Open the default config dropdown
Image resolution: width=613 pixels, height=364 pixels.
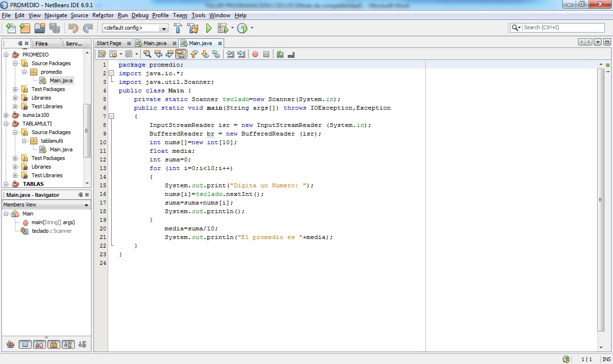pos(162,28)
